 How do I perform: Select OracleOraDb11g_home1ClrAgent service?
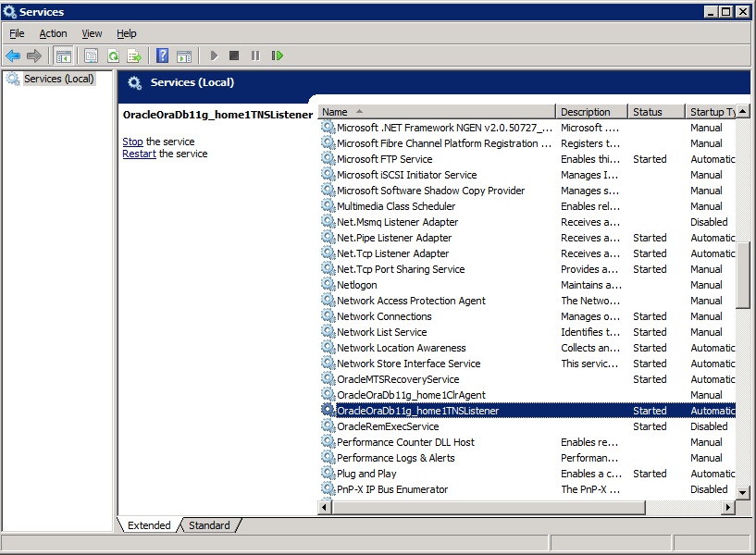tap(528, 395)
